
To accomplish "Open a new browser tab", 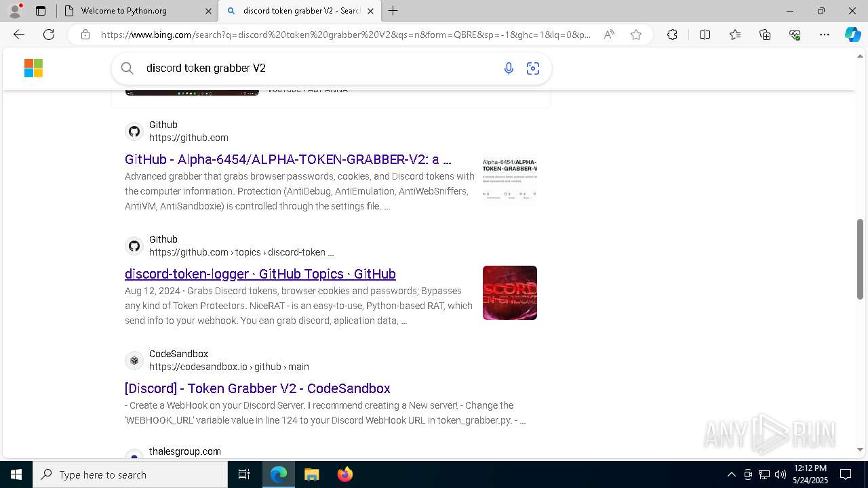I will point(393,11).
